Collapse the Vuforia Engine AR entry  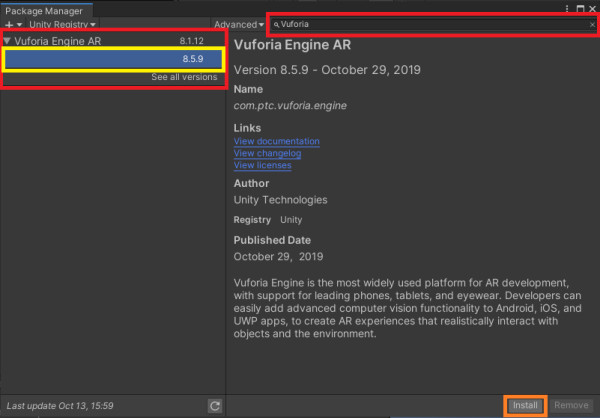pos(7,40)
